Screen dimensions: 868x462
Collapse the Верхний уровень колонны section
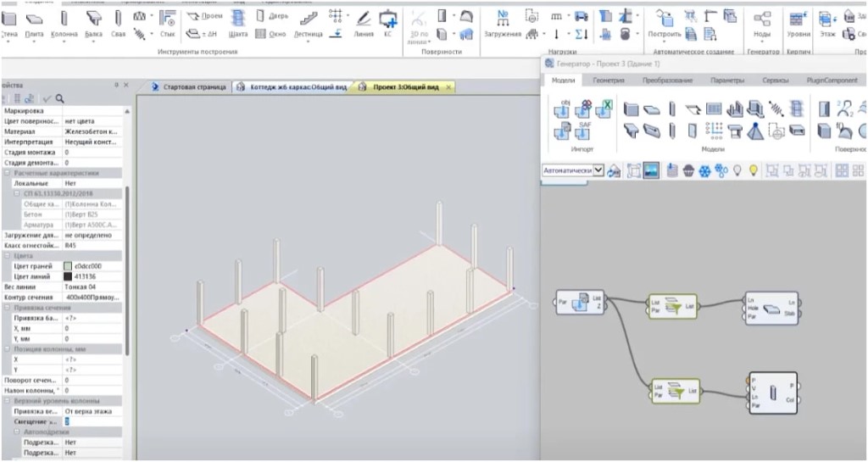click(x=8, y=401)
